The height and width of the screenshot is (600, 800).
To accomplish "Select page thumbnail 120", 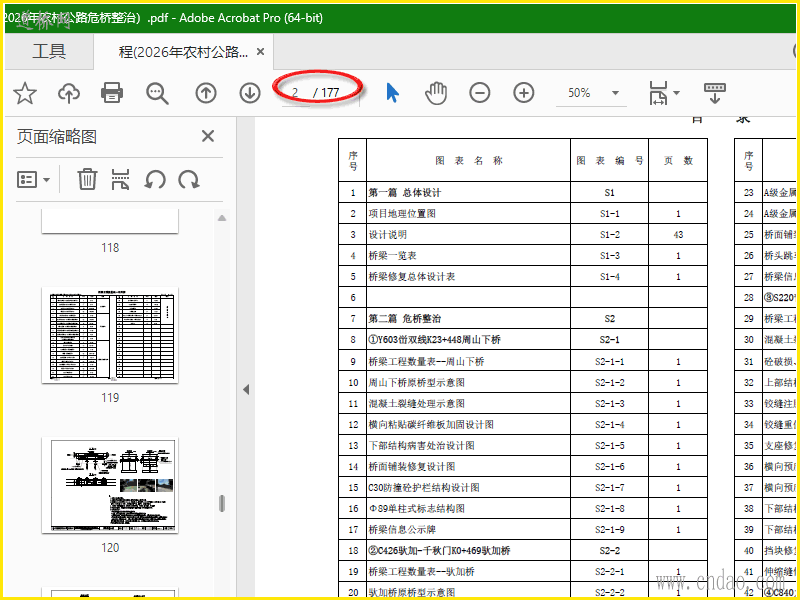I will (x=110, y=485).
